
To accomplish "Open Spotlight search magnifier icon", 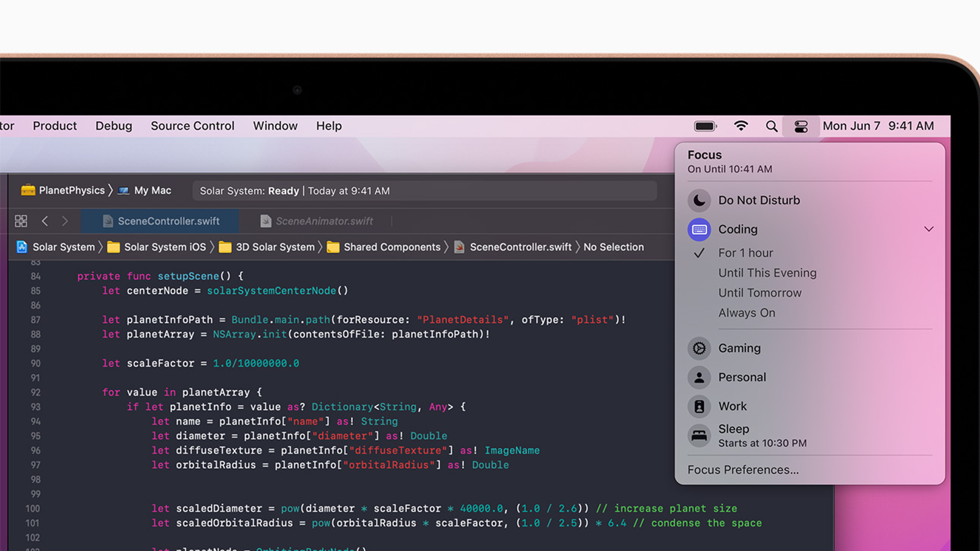I will (772, 126).
